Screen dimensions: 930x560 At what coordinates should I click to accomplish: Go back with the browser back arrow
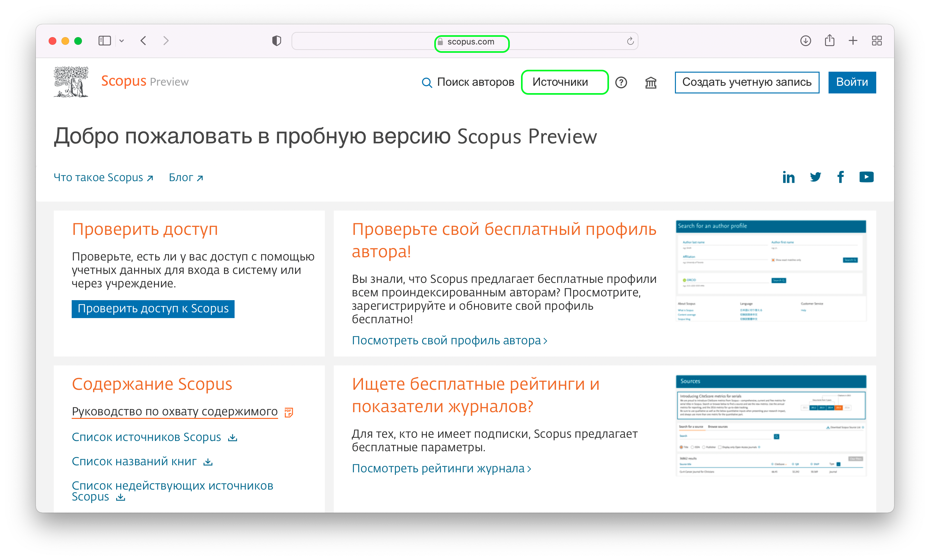click(x=143, y=41)
